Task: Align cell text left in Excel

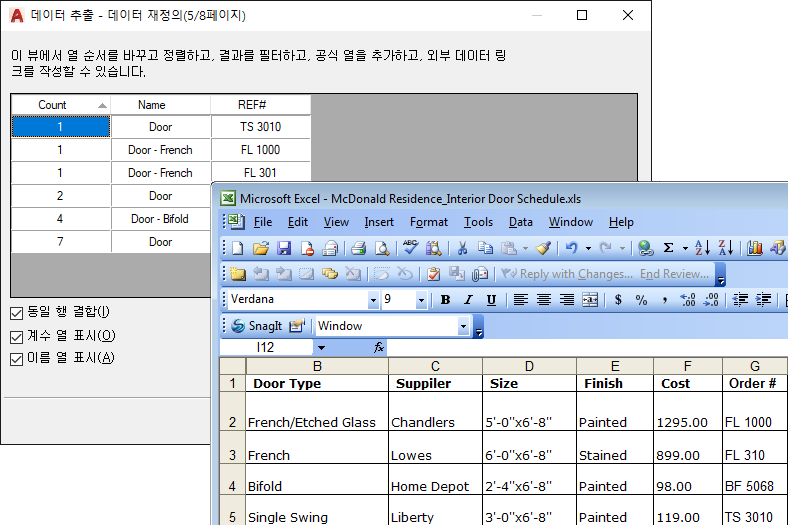Action: coord(520,300)
